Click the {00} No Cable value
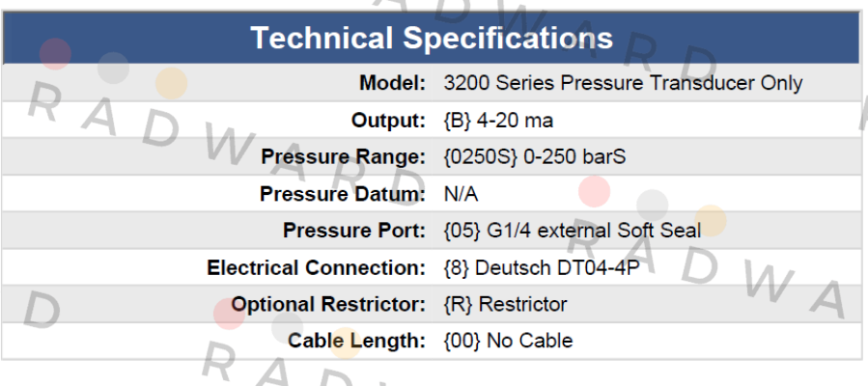Viewport: 868px width, 386px height. [x=508, y=342]
